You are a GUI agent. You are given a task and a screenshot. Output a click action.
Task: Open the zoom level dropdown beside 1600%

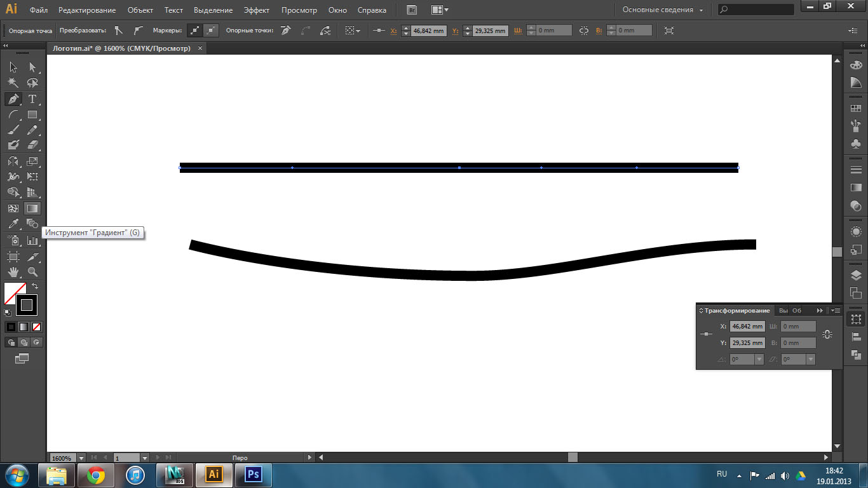[82, 457]
